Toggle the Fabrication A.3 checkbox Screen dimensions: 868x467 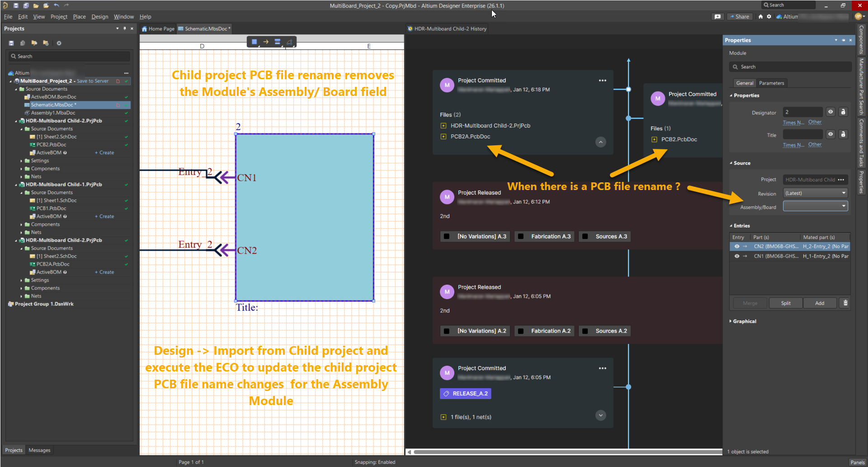pos(521,236)
